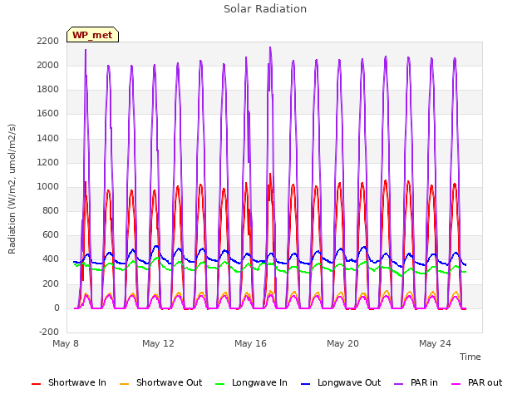Click the WP_met label tag
This screenshot has width=532, height=399.
(92, 35)
